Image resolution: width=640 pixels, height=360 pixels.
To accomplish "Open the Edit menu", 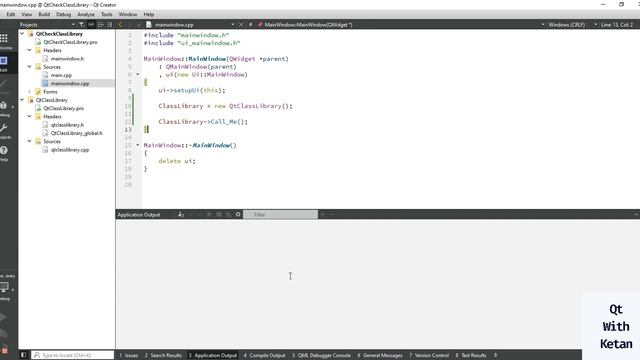I will point(11,14).
